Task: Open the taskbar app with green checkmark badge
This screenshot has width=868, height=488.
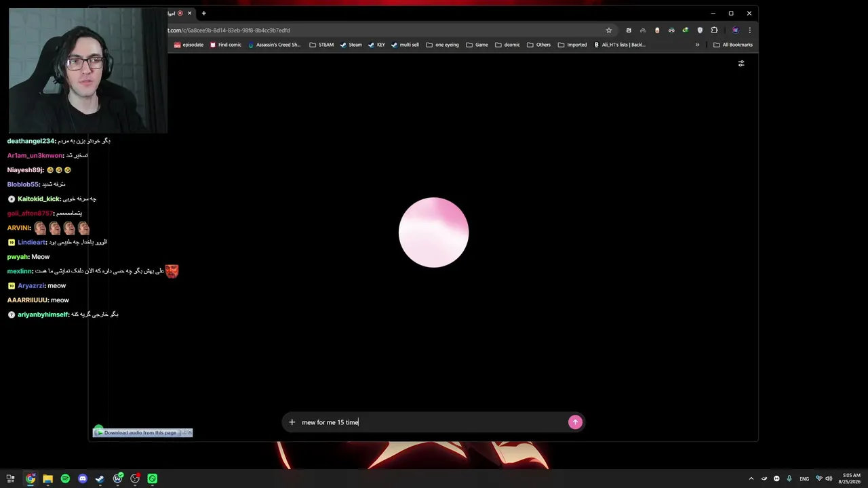Action: [x=118, y=479]
